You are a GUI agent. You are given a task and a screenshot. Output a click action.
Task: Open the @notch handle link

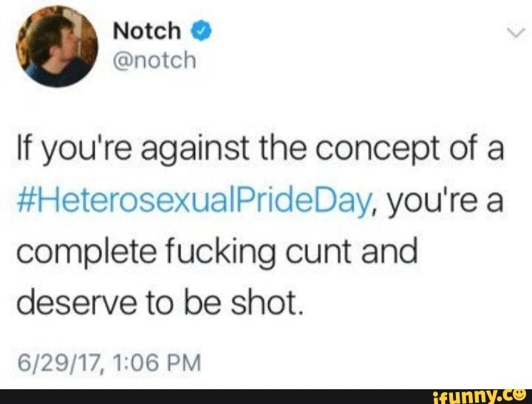tap(154, 61)
